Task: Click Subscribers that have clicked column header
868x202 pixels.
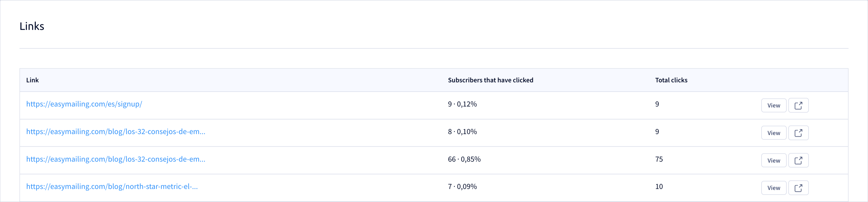Action: 490,80
